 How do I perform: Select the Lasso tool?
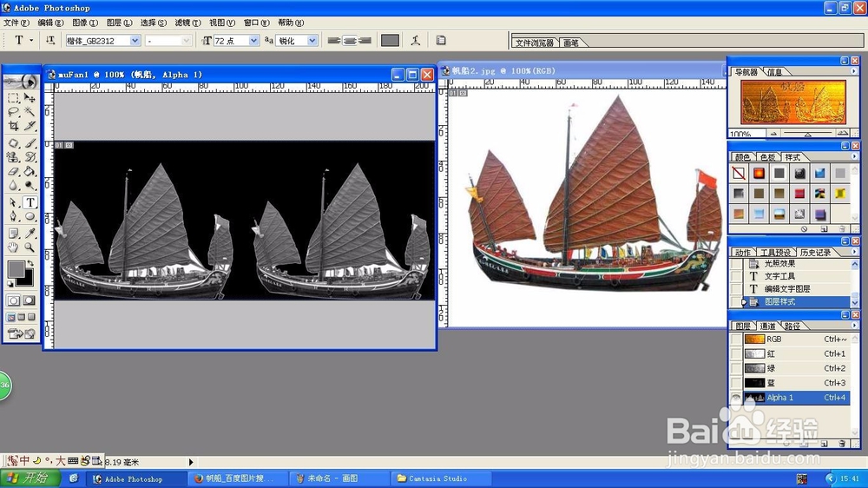pos(13,112)
